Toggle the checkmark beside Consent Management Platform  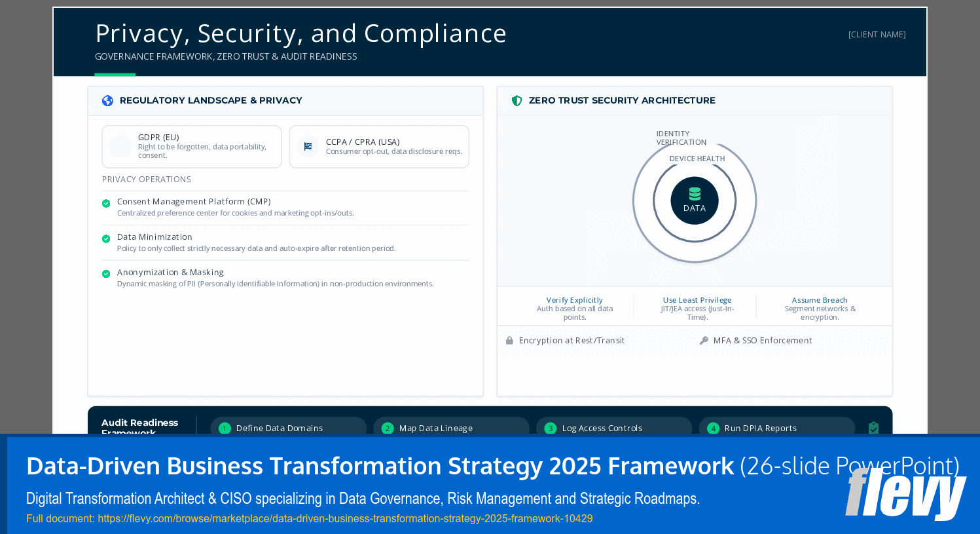tap(106, 203)
